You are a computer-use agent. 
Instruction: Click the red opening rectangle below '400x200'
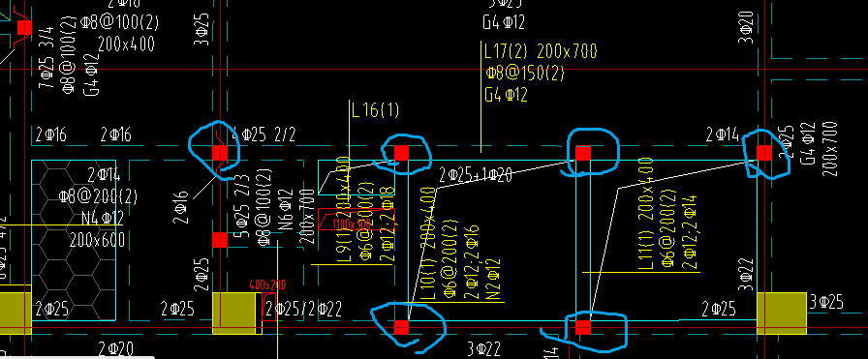click(269, 306)
